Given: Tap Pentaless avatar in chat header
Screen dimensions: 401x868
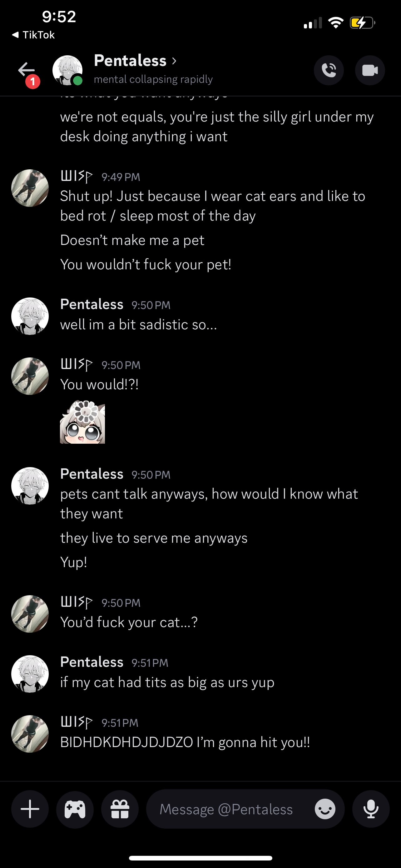Looking at the screenshot, I should pos(67,70).
